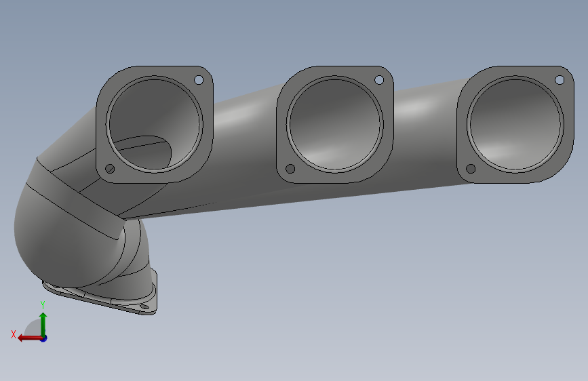Select the upper bolt hole on middle flange
This screenshot has height=381, width=588.
tap(379, 80)
